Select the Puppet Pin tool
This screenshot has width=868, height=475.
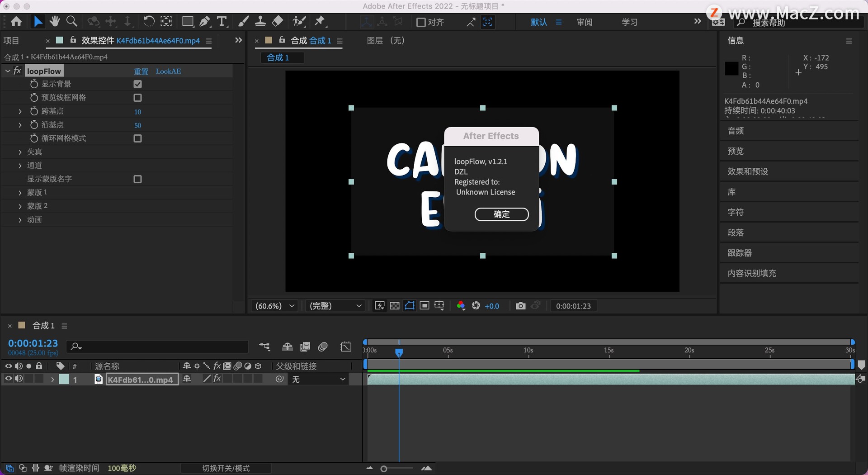[320, 22]
